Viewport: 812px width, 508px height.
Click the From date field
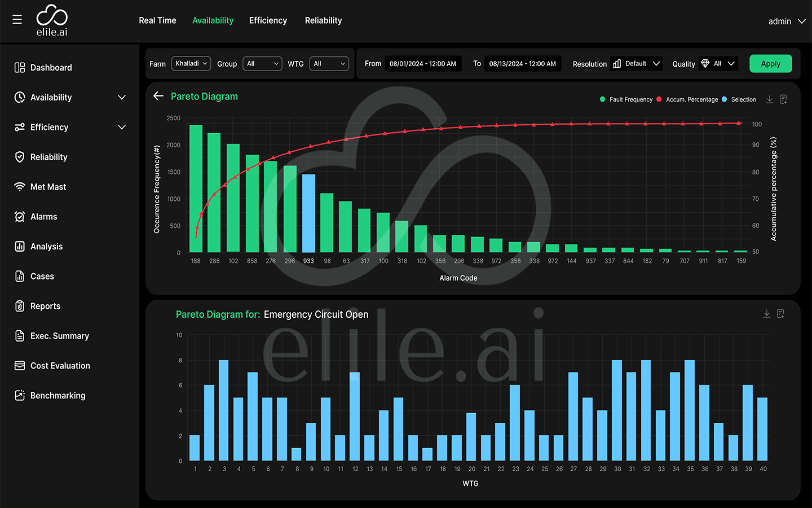[423, 64]
